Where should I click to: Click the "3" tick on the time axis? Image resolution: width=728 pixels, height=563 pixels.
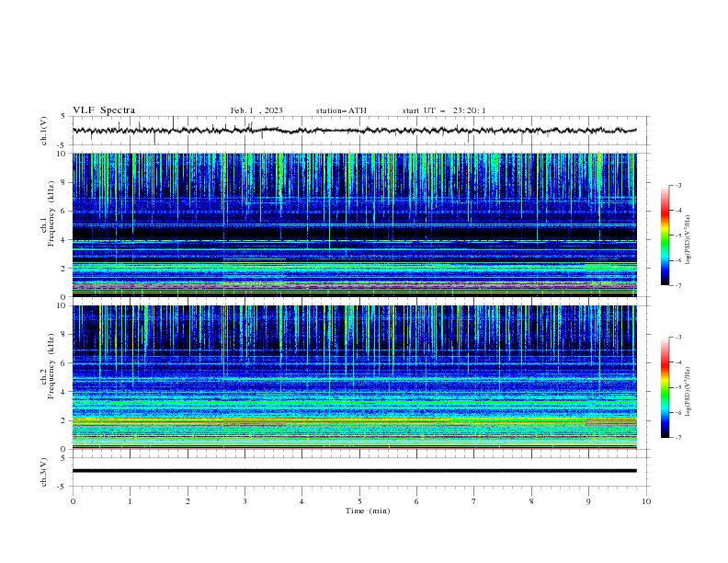coord(245,501)
